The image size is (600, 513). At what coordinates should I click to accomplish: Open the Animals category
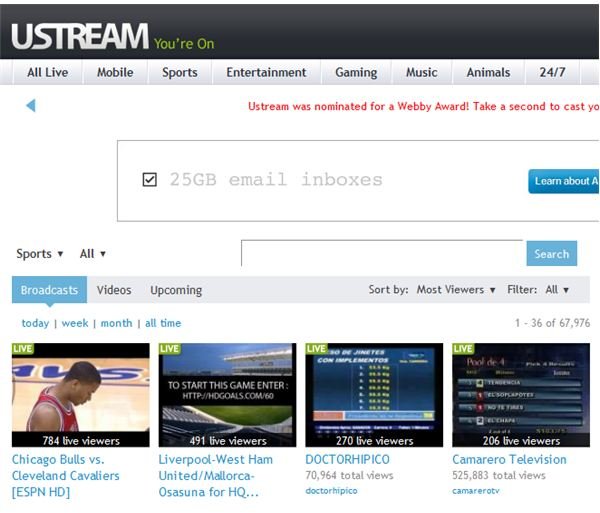(488, 72)
